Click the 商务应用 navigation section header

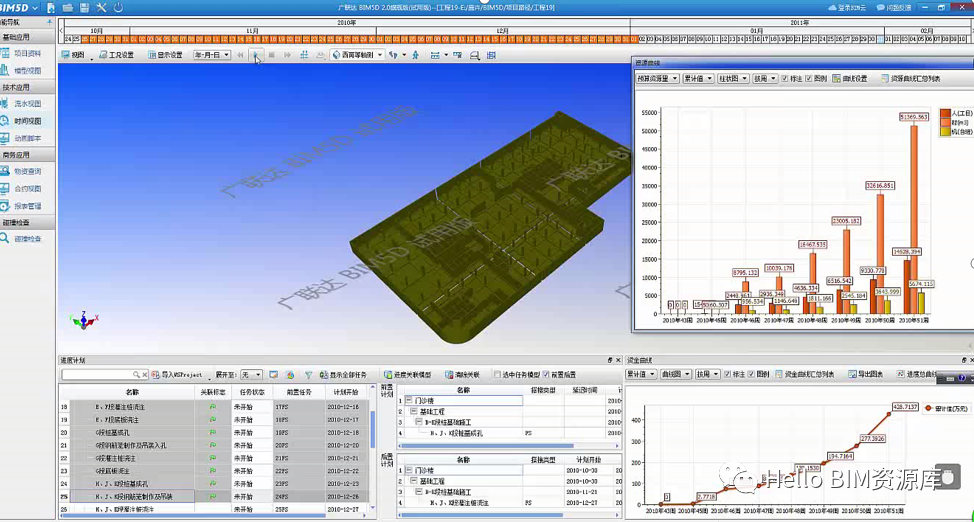click(x=28, y=155)
